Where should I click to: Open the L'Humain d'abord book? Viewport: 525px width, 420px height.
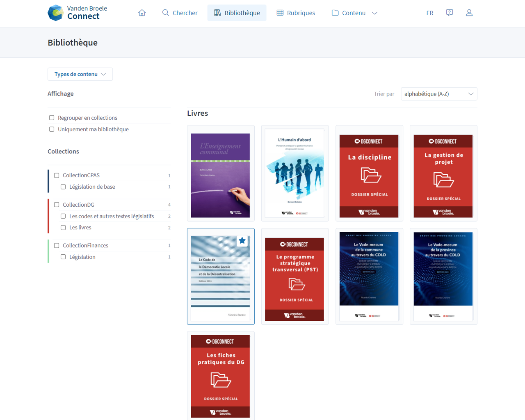[295, 173]
